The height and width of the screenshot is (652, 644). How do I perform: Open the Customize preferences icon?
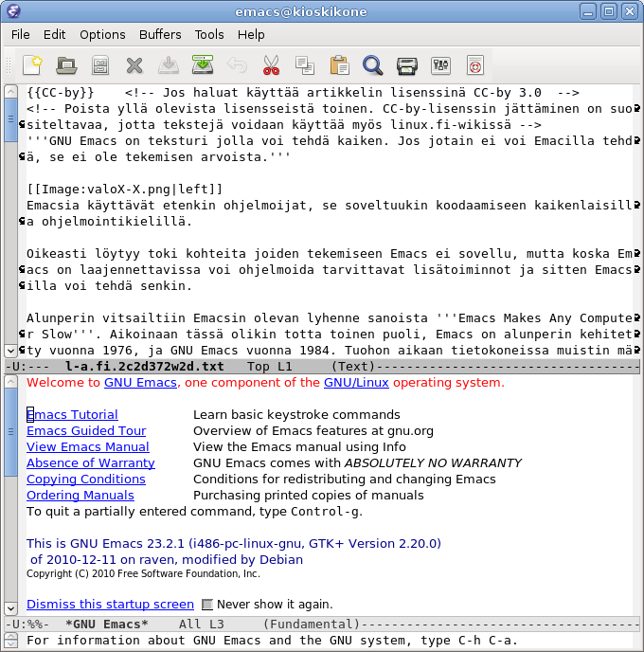point(440,65)
